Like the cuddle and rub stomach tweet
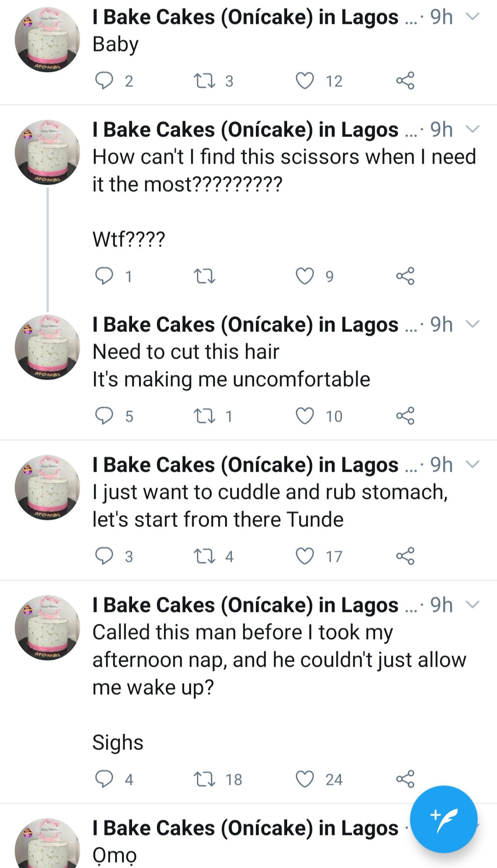 pos(305,556)
